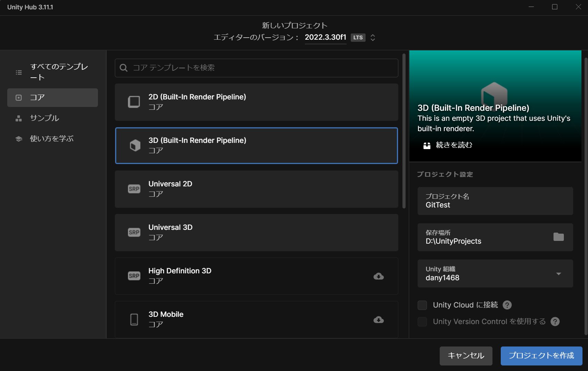The image size is (588, 371).
Task: Open help for Unity Version Control
Action: pyautogui.click(x=555, y=322)
